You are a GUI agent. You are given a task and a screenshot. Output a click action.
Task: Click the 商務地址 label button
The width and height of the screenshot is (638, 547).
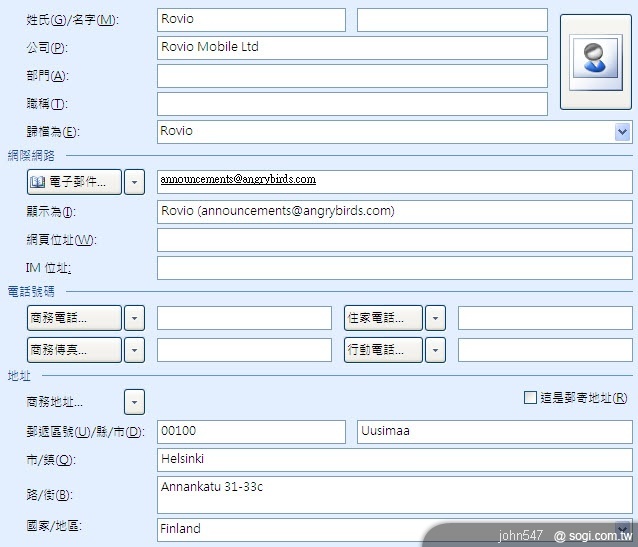tap(55, 402)
